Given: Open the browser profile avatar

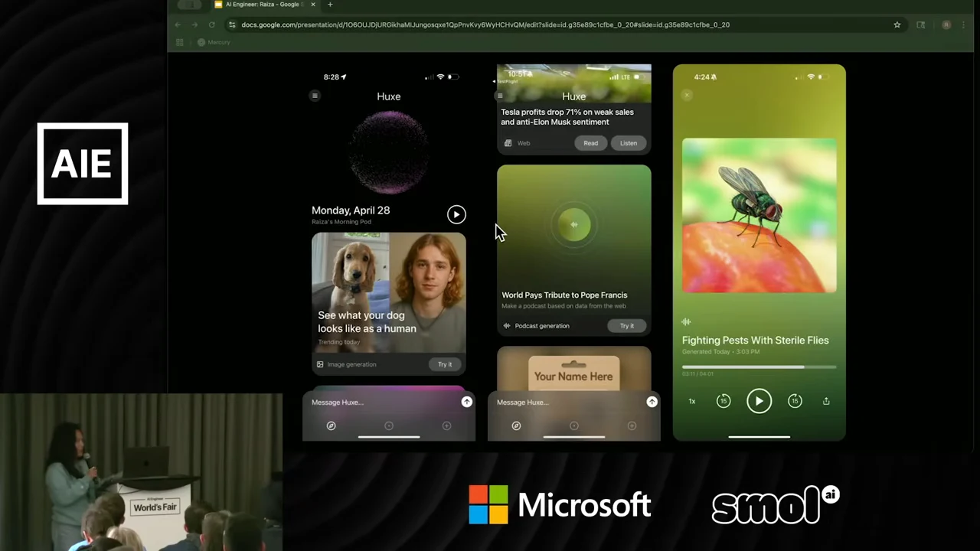Looking at the screenshot, I should (946, 24).
